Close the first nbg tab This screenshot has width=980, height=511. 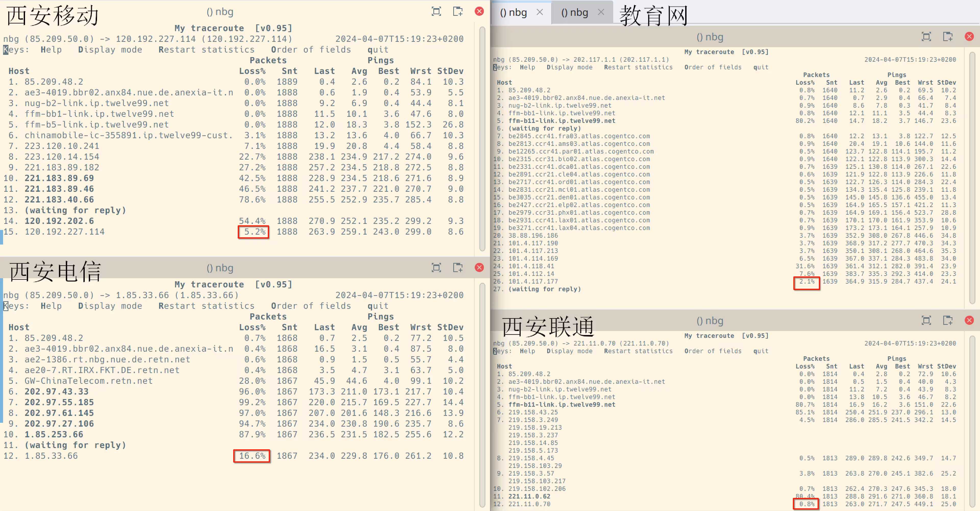coord(540,12)
